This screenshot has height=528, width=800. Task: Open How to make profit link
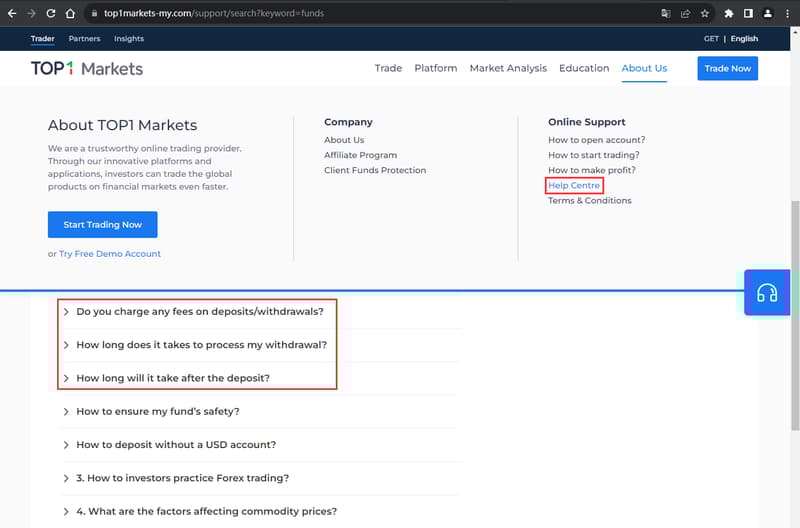[x=592, y=170]
